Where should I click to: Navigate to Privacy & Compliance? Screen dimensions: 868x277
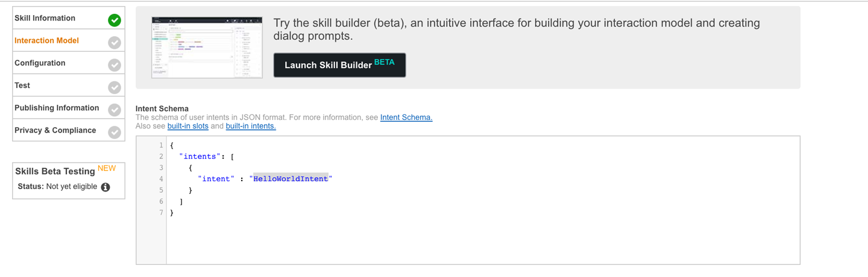click(55, 130)
